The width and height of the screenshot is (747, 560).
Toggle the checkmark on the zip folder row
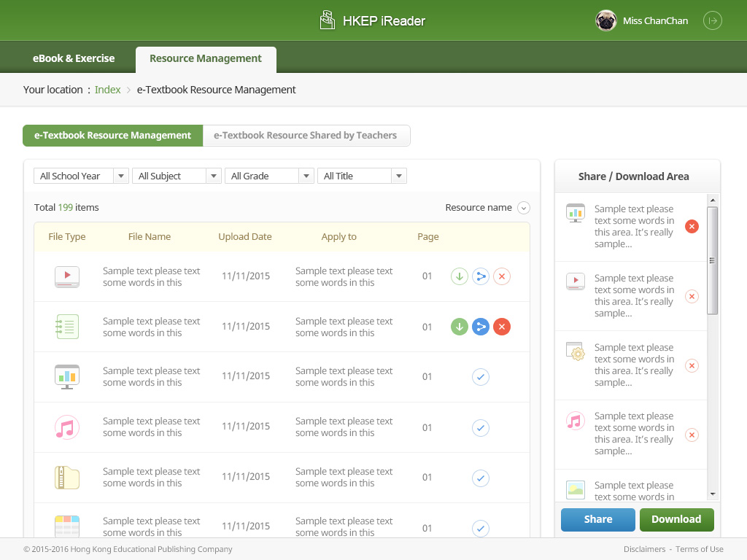(480, 478)
